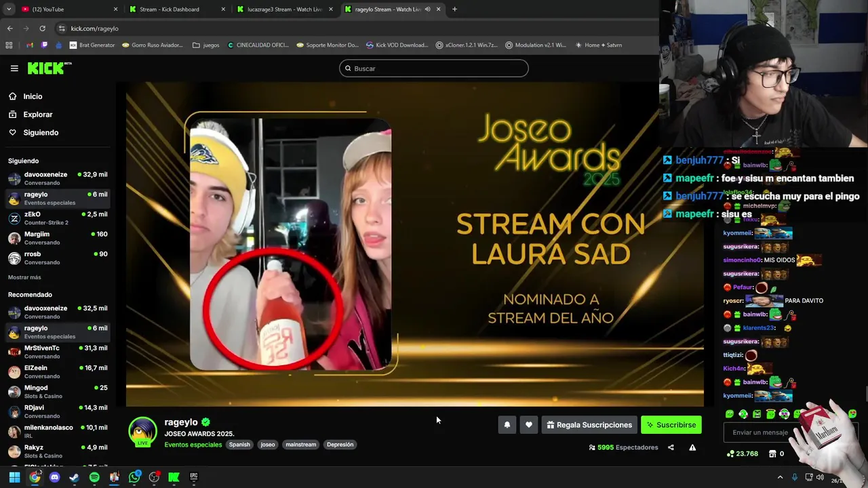Open milenkanolasco IRL channel

click(x=58, y=432)
